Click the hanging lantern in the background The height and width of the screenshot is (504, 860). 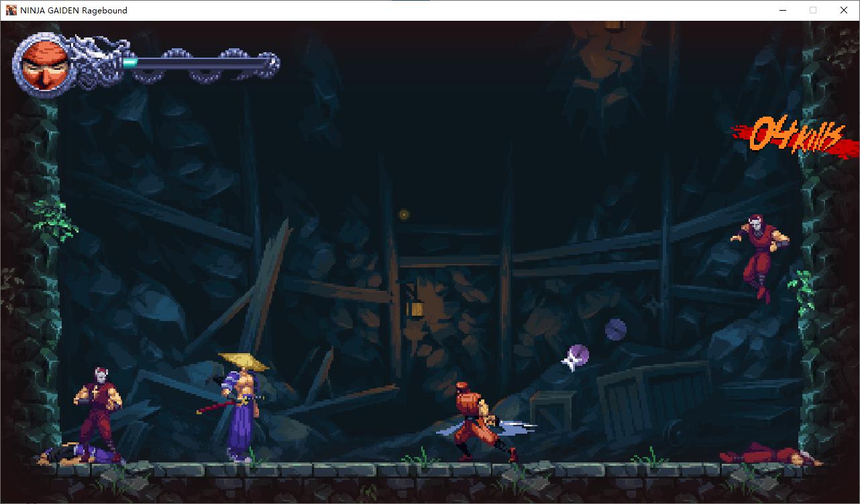tap(416, 308)
